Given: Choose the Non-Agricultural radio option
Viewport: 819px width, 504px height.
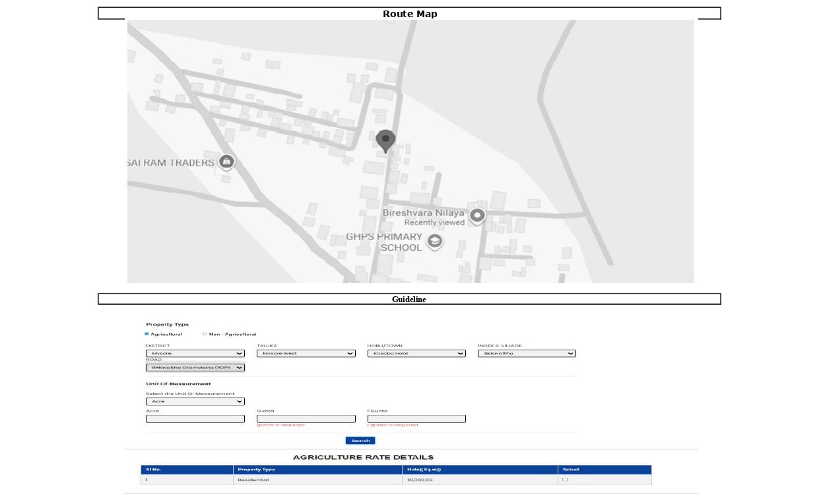Looking at the screenshot, I should (205, 334).
